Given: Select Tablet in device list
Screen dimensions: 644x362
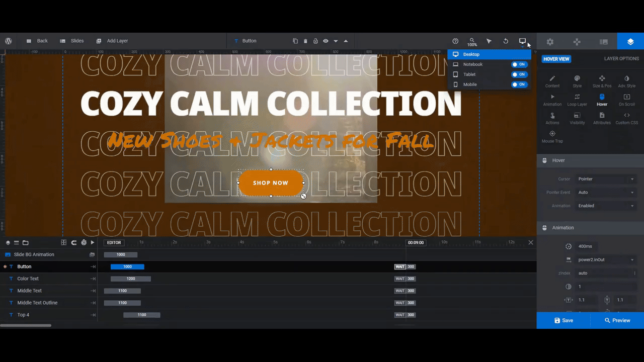Looking at the screenshot, I should [469, 74].
